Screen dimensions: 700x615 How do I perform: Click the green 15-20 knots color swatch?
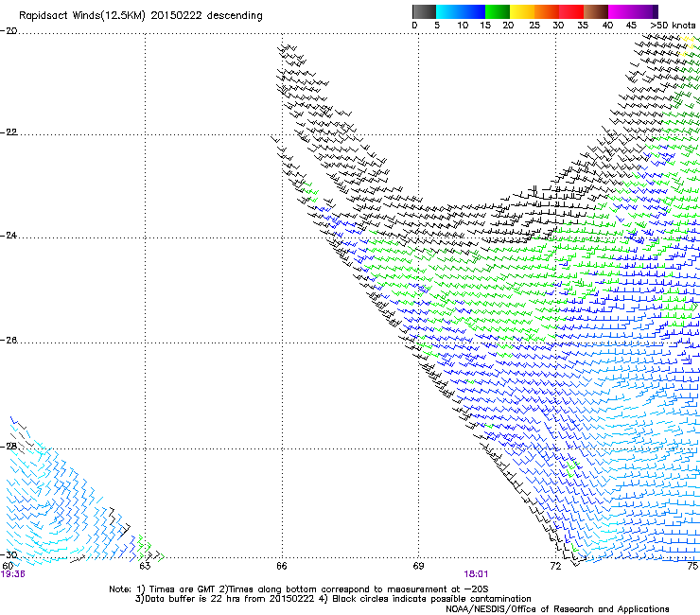(498, 11)
